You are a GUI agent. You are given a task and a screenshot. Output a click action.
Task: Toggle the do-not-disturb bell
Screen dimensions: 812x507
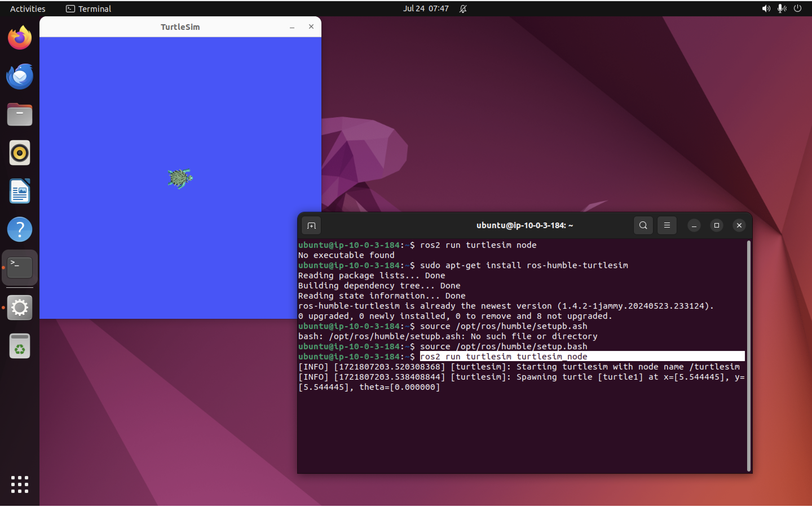pos(463,8)
